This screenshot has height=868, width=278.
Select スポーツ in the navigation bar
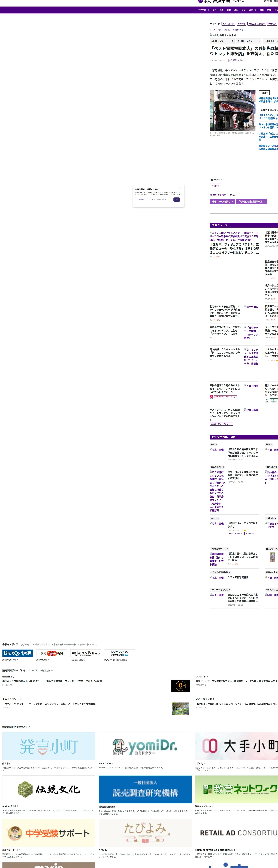click(x=252, y=10)
